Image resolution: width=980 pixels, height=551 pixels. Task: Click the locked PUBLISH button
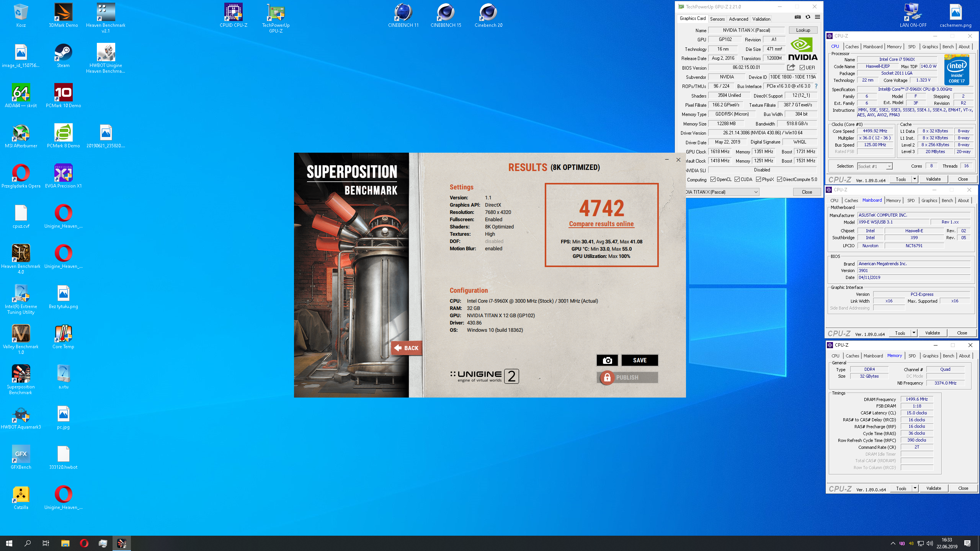click(x=627, y=377)
